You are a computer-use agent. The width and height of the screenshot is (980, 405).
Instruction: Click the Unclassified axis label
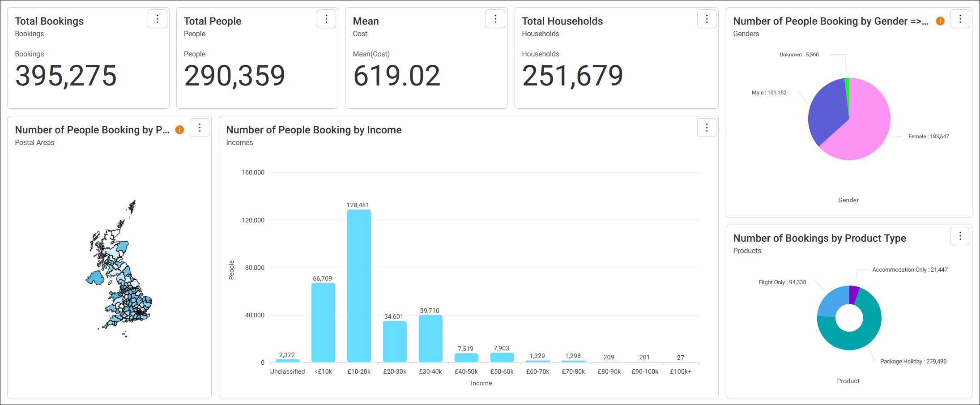tap(287, 371)
